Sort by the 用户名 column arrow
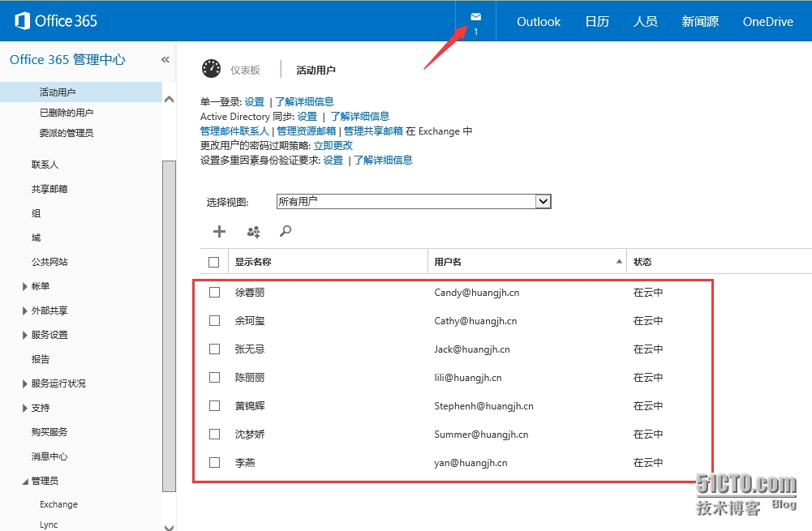 [620, 262]
